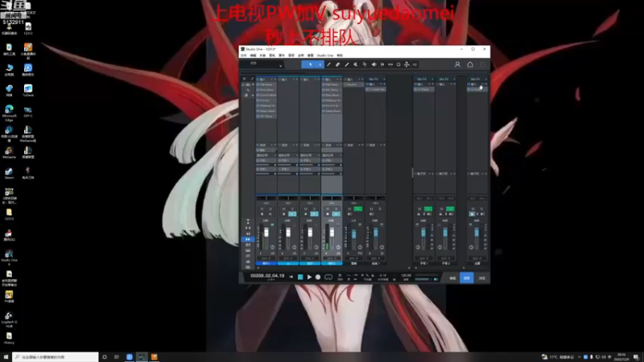644x362 pixels.
Task: Open channel 4 inserts dropdown arrow
Action: (336, 79)
